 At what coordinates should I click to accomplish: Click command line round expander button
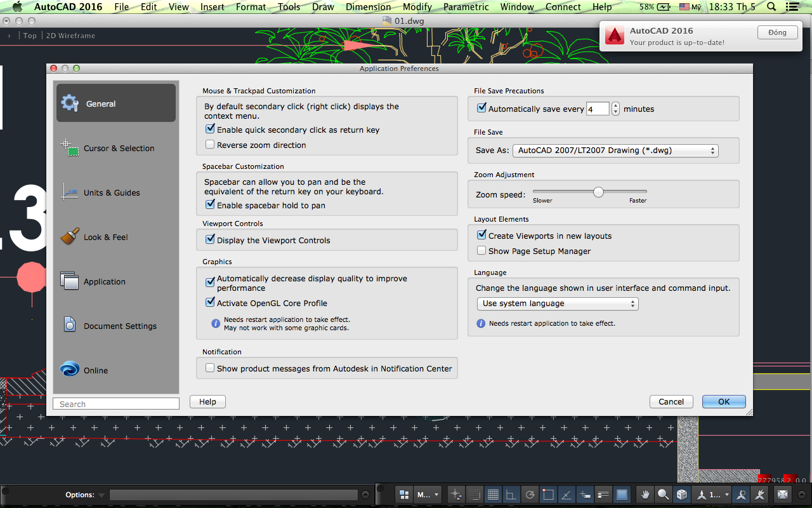[x=365, y=495]
